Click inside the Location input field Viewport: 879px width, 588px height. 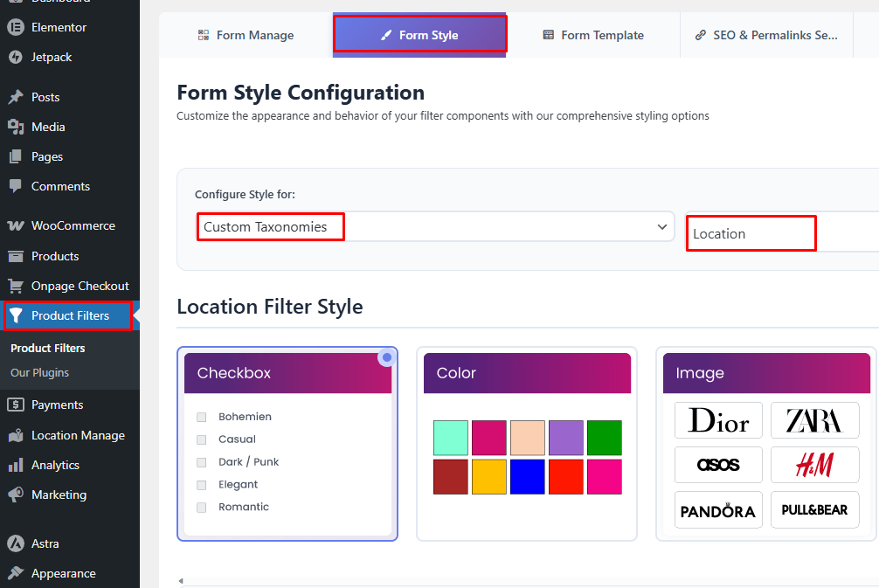[750, 233]
